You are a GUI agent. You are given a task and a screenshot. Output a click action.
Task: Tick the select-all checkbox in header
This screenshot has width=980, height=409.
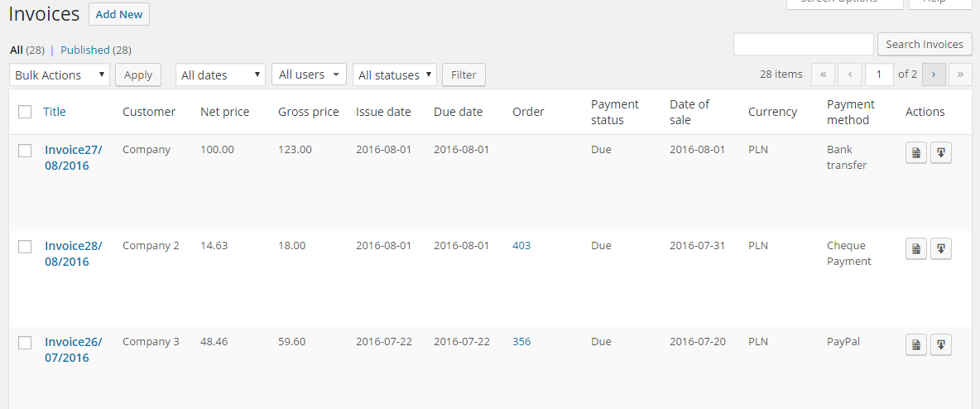pos(25,112)
